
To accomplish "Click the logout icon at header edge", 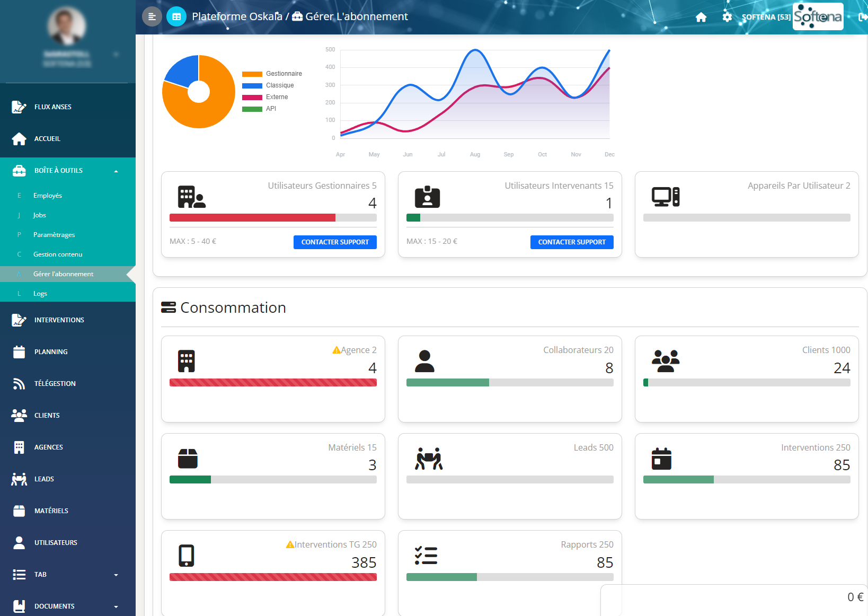I will pos(863,17).
